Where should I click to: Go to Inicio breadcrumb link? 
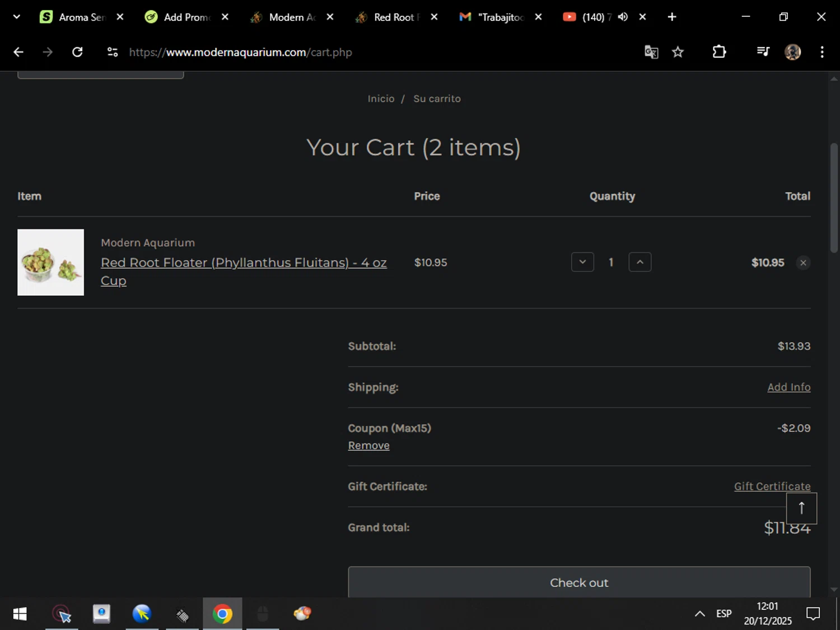(x=381, y=99)
